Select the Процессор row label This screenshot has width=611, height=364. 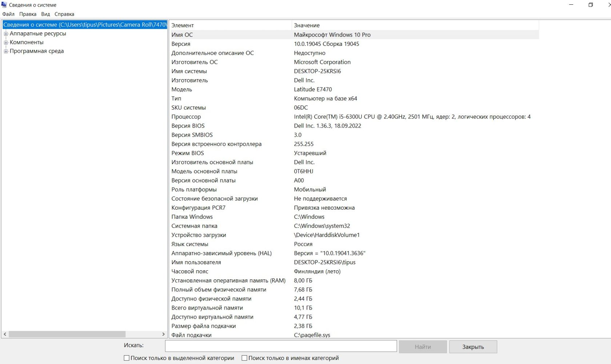click(x=186, y=117)
